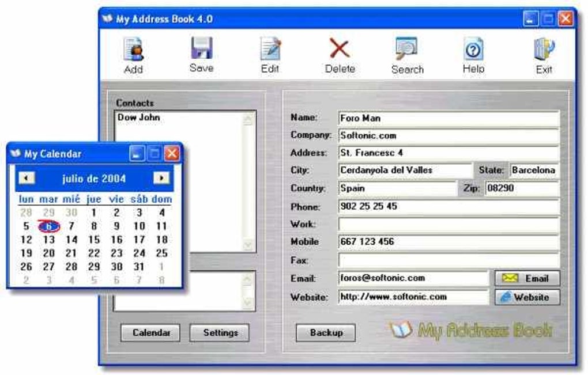588x375 pixels.
Task: Select day 1 of julio in calendar
Action: pyautogui.click(x=94, y=213)
